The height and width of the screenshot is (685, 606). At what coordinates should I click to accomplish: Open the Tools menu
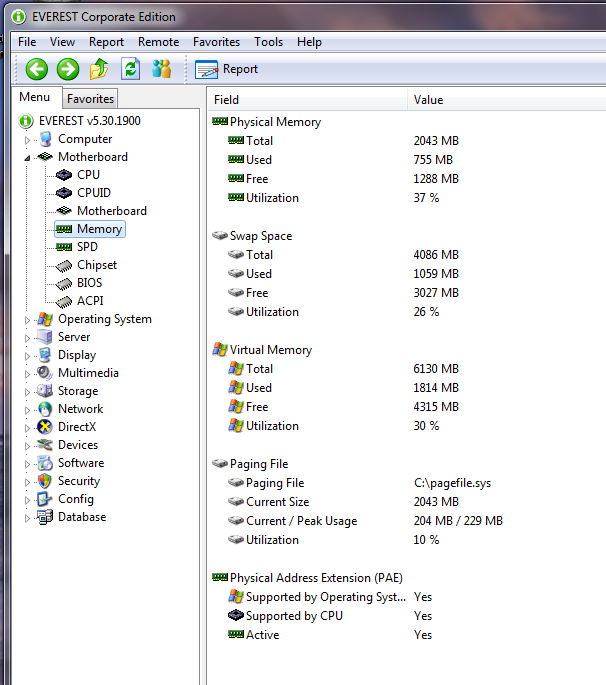click(x=268, y=42)
